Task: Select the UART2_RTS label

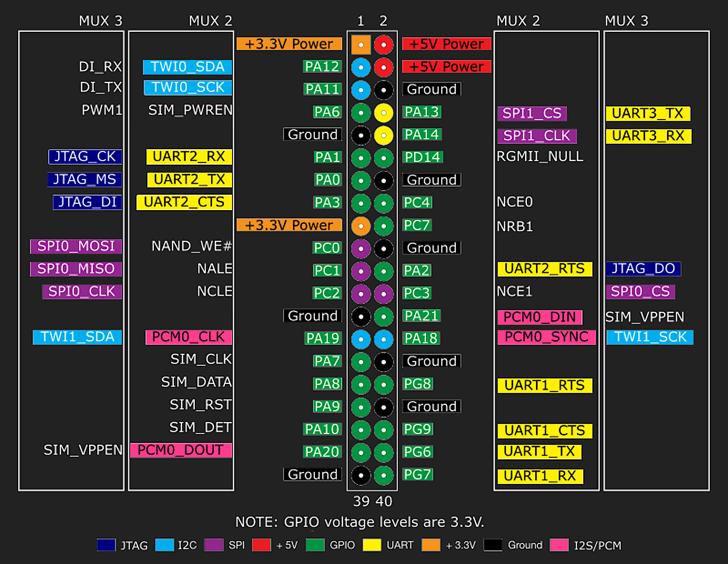Action: click(545, 269)
